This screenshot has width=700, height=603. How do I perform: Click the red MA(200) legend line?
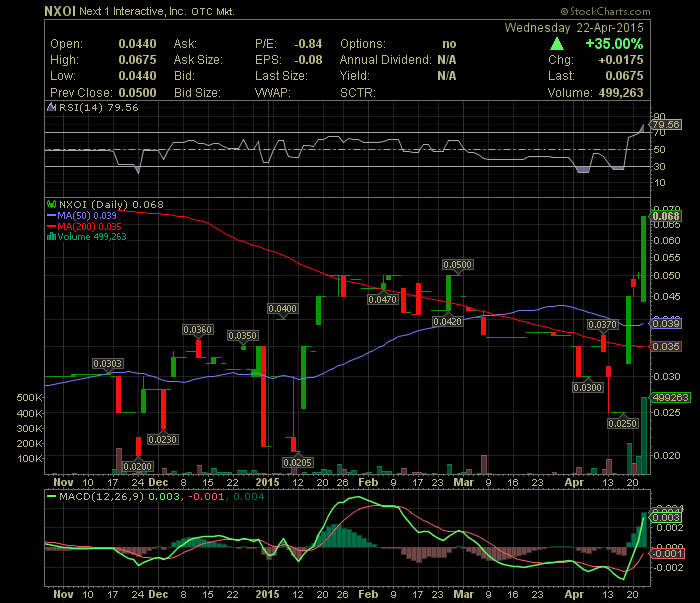pyautogui.click(x=51, y=226)
